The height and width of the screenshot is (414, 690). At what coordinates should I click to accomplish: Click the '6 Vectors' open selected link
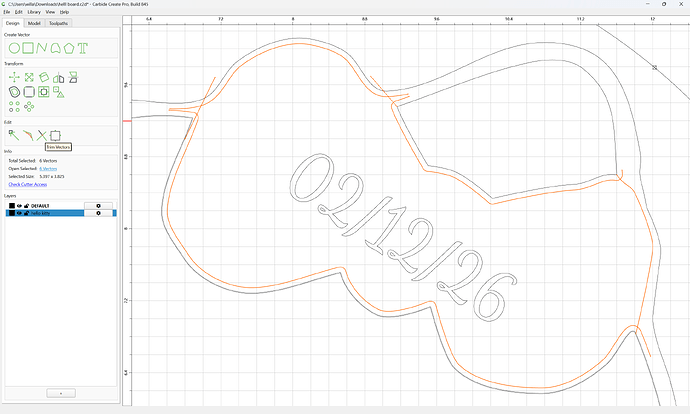[x=48, y=169]
